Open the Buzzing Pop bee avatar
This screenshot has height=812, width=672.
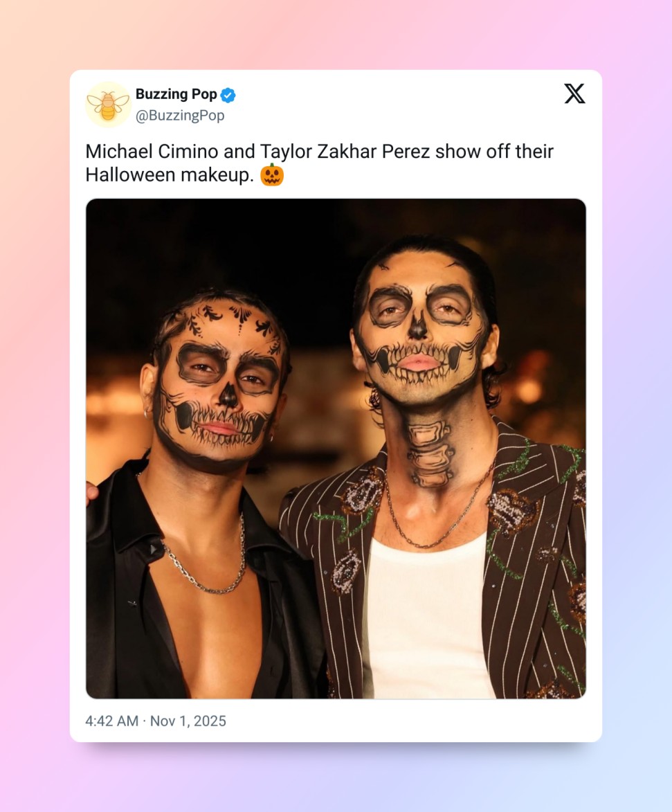[x=108, y=105]
